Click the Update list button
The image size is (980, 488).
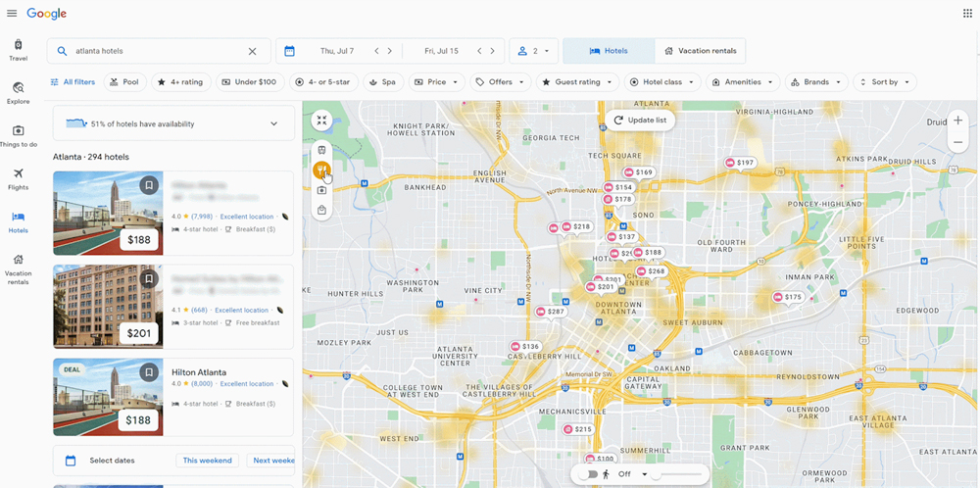click(x=639, y=121)
